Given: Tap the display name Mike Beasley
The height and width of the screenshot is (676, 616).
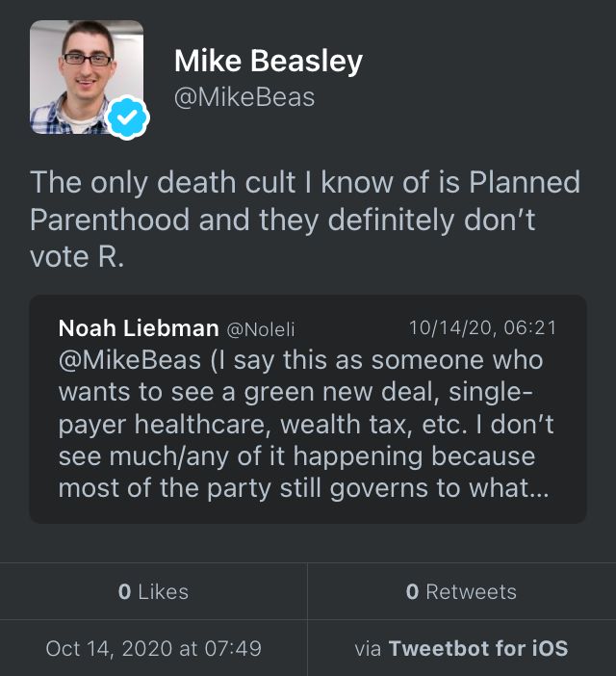Looking at the screenshot, I should [269, 61].
